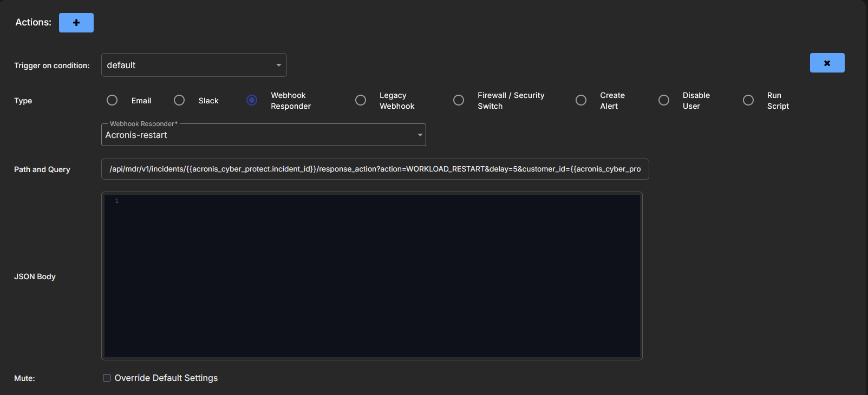Click the Override Default Settings label
The image size is (868, 395).
pyautogui.click(x=166, y=378)
